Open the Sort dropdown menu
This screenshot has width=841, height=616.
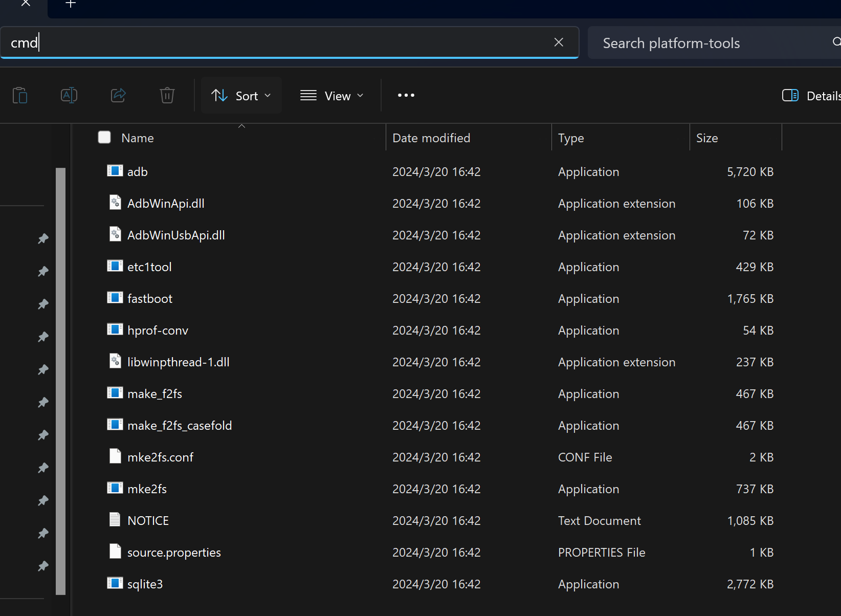241,96
